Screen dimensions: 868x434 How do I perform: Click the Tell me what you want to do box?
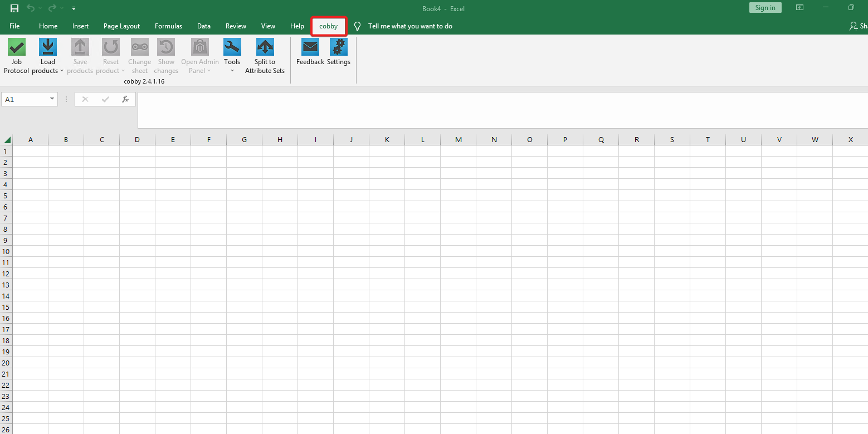point(410,26)
